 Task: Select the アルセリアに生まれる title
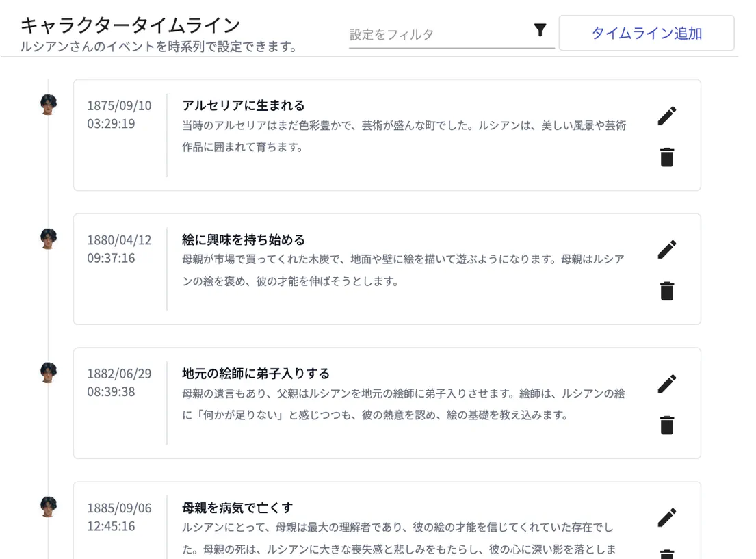point(244,105)
